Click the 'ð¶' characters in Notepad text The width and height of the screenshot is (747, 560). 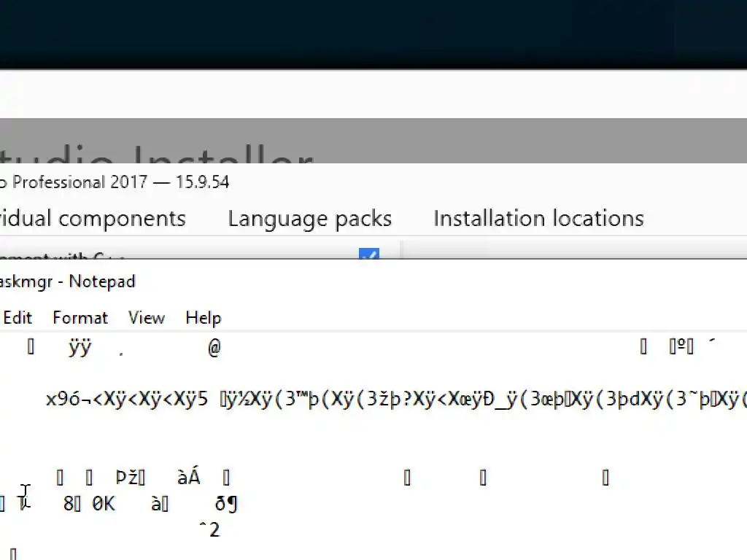pos(226,503)
